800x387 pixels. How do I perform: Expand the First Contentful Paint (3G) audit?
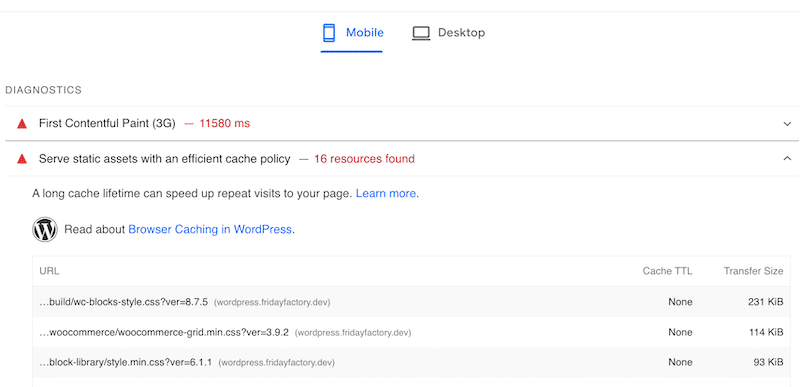click(x=787, y=124)
